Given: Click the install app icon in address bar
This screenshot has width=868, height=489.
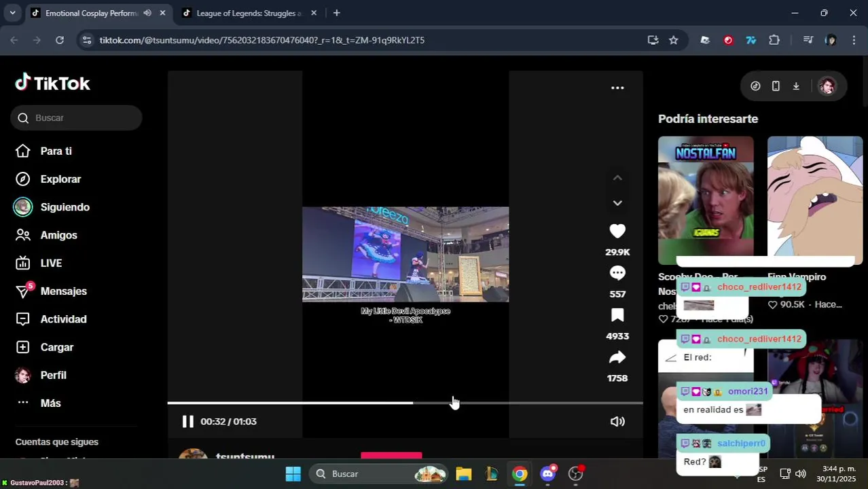Looking at the screenshot, I should coord(653,40).
